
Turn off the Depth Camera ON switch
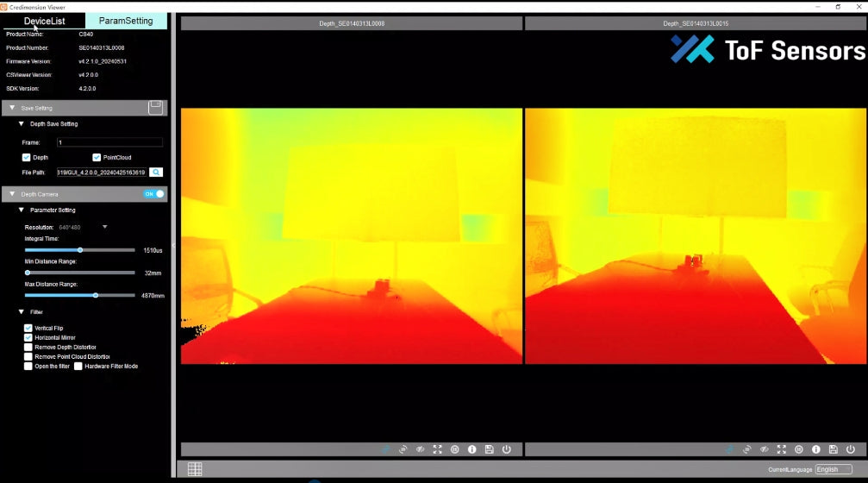coord(153,194)
